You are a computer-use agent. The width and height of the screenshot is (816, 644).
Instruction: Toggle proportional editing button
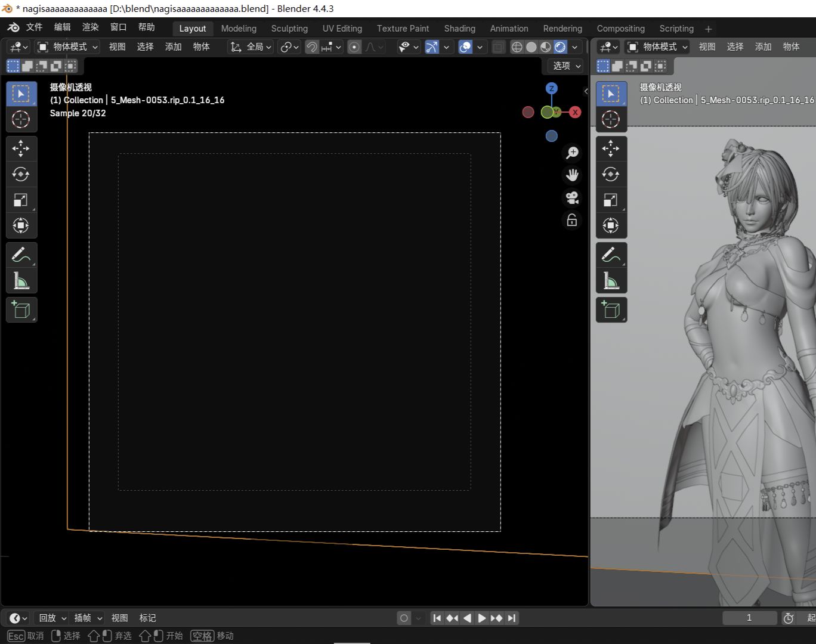coord(354,47)
